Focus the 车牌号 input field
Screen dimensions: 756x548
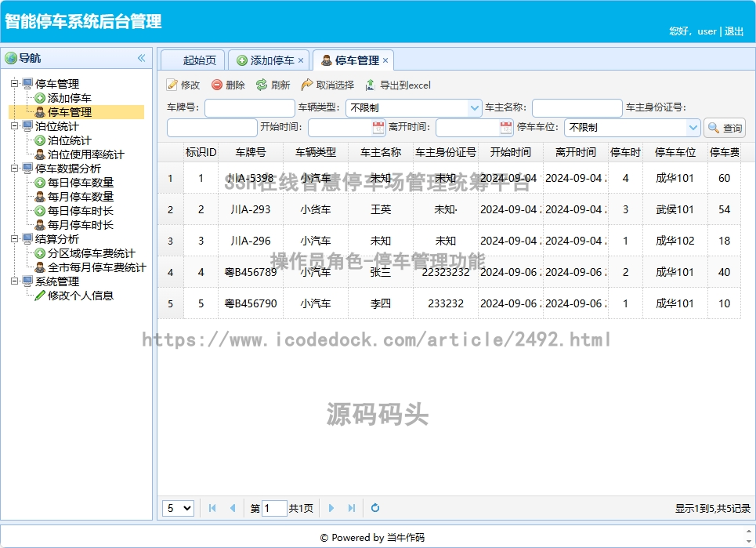pos(250,107)
